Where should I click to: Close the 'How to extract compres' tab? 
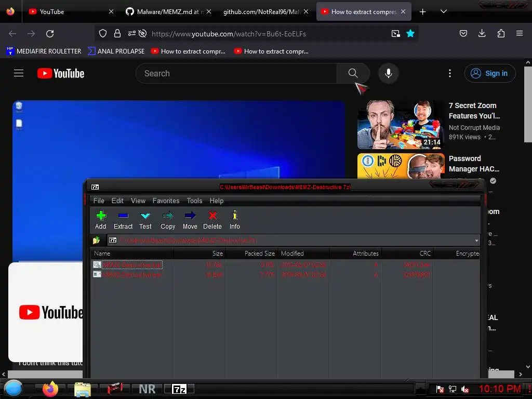[x=403, y=11]
